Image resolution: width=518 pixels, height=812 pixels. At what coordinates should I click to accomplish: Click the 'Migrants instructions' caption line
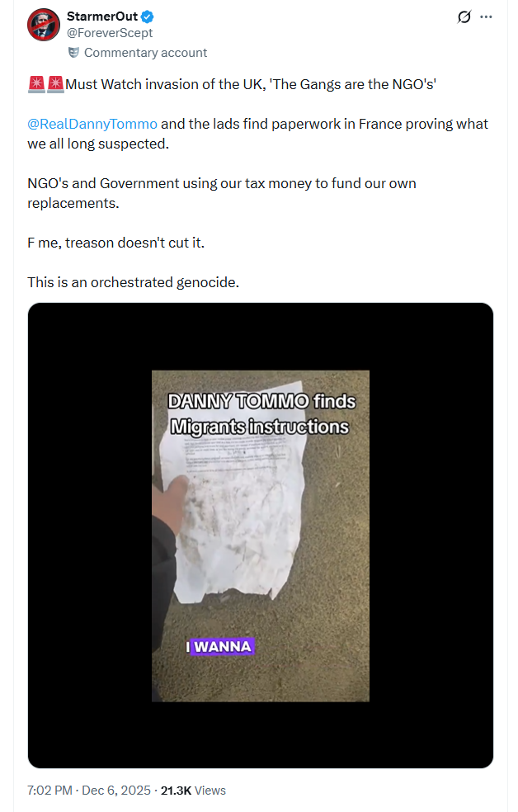(260, 427)
